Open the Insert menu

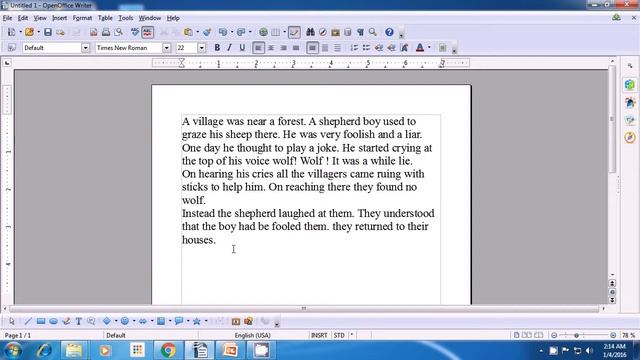pos(60,18)
